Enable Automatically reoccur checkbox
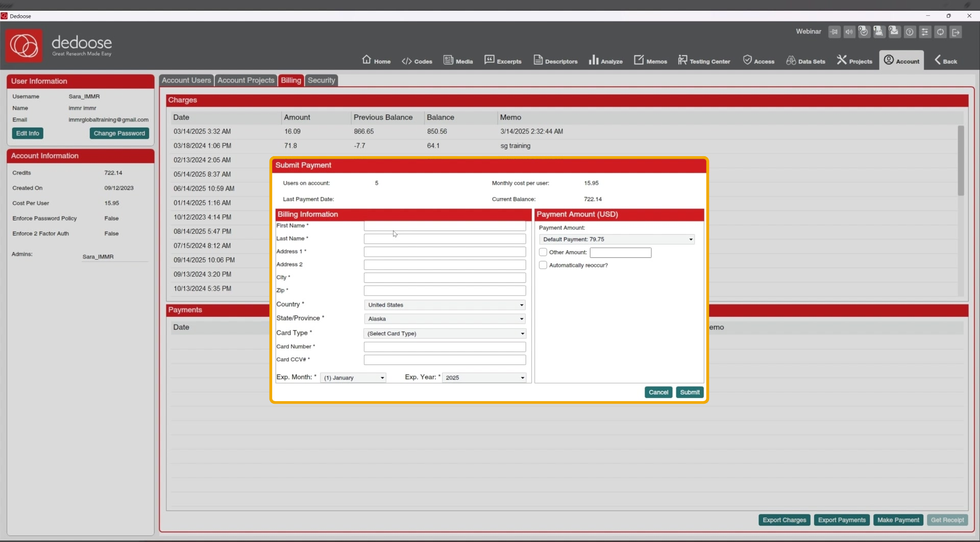Viewport: 980px width, 542px height. tap(543, 265)
